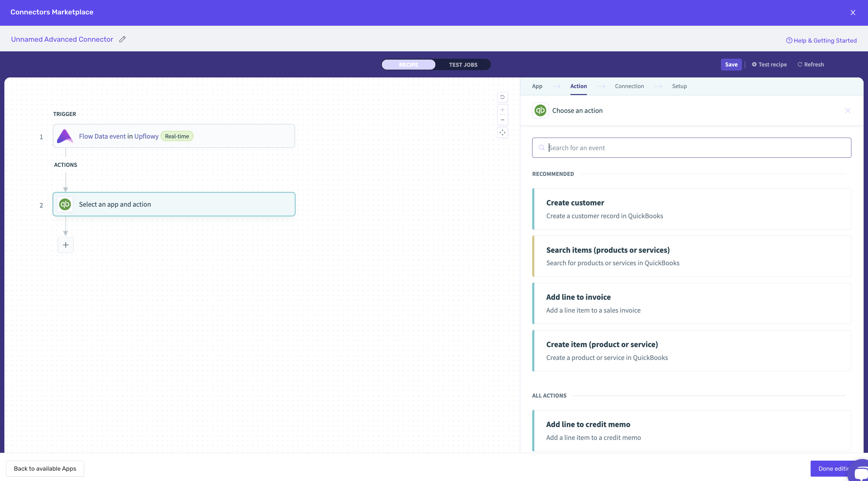The height and width of the screenshot is (481, 868).
Task: Click the fit-to-screen canvas icon
Action: 502,133
